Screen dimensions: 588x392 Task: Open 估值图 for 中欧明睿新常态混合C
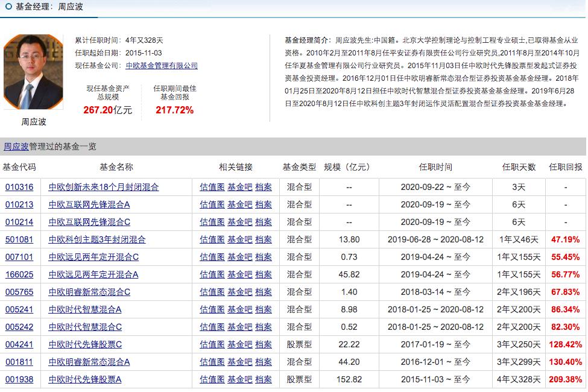click(212, 292)
